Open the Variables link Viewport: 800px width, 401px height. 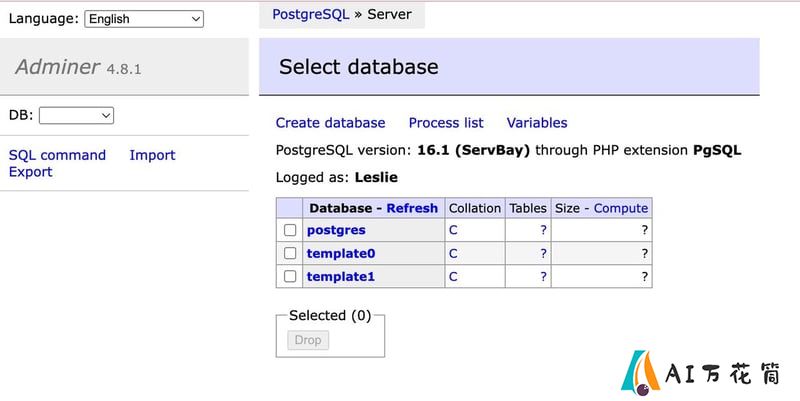point(537,123)
